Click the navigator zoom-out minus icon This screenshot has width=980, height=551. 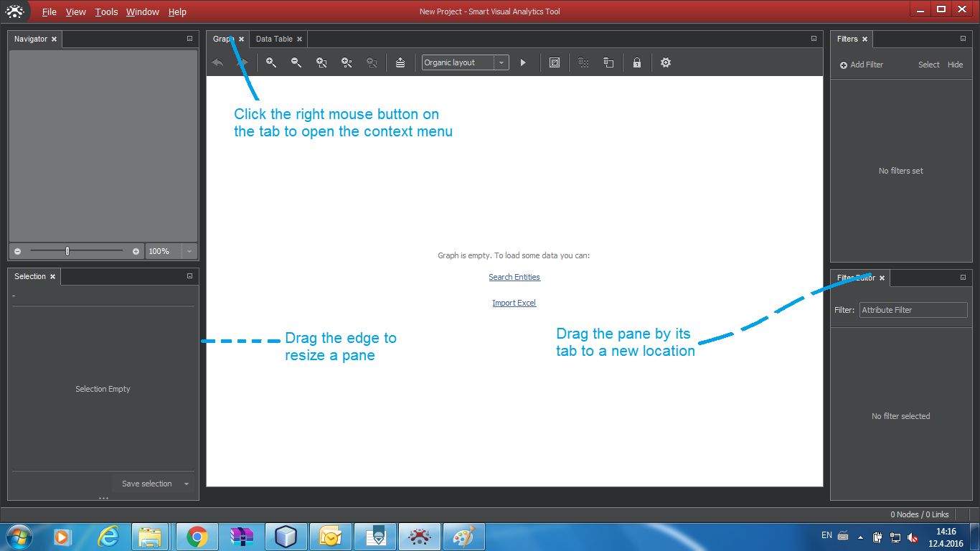[18, 251]
